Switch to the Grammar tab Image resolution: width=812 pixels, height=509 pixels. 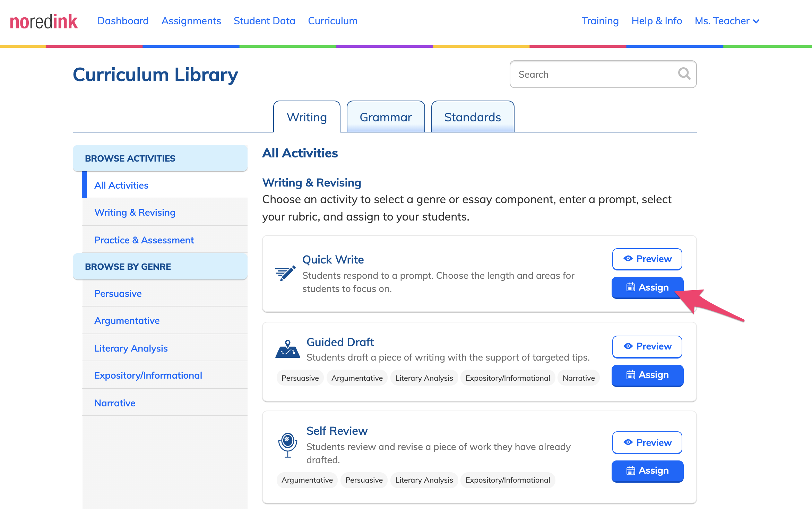click(386, 117)
